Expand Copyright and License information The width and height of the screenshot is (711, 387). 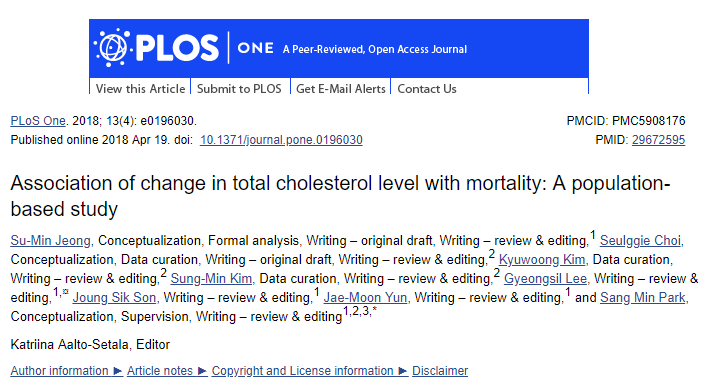[x=309, y=371]
